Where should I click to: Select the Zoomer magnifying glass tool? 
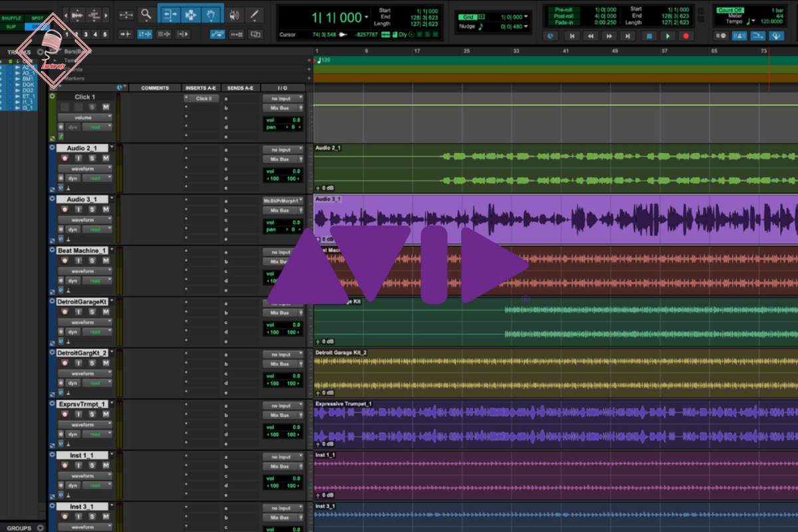[x=145, y=15]
